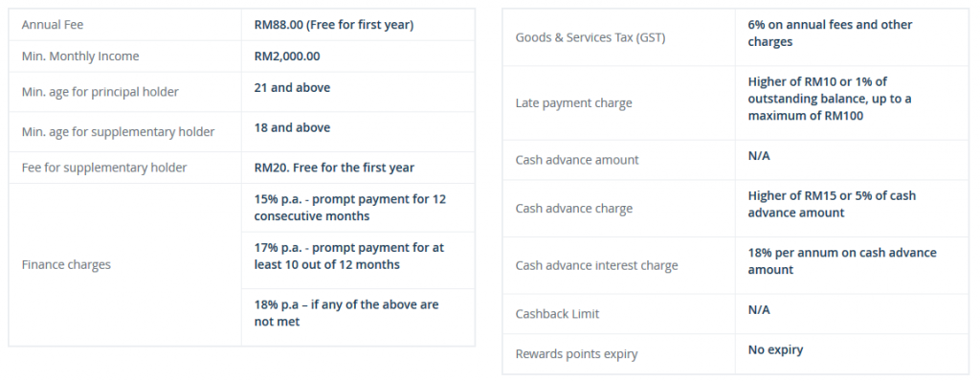Select the RM88.00 annual fee value

[334, 25]
